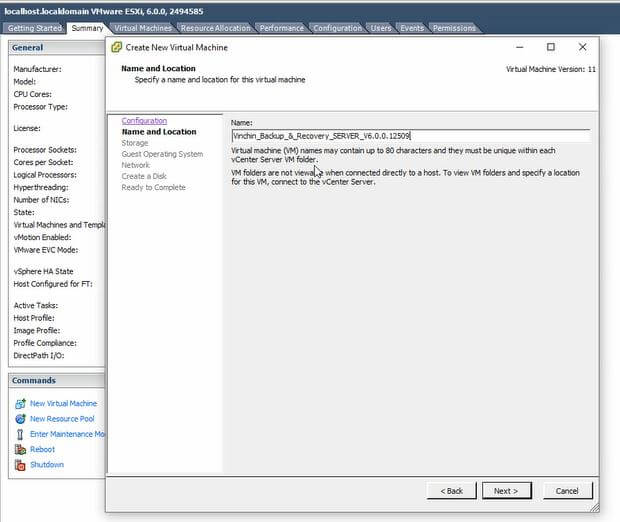620x522 pixels.
Task: Open the Permissions tab
Action: point(454,28)
